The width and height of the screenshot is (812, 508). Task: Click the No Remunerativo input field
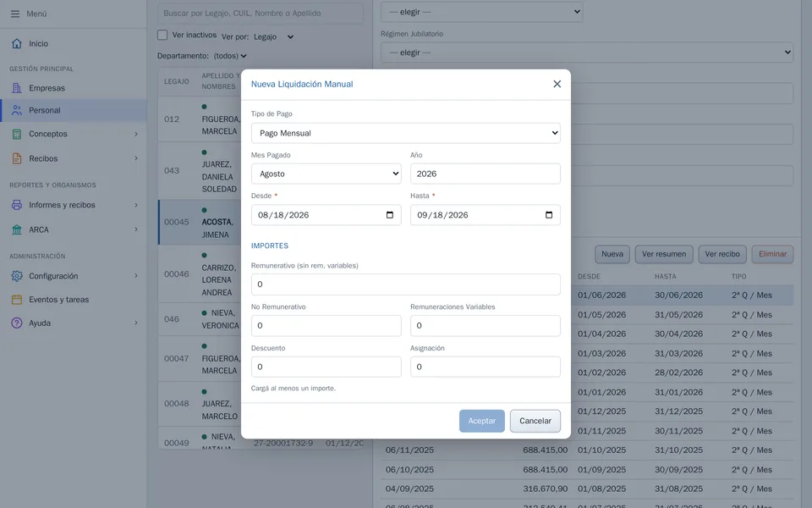click(326, 325)
